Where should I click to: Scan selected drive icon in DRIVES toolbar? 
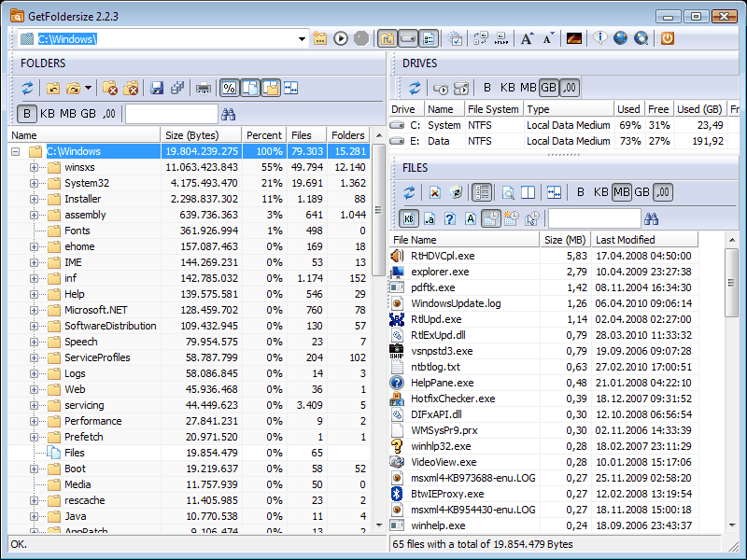(441, 88)
